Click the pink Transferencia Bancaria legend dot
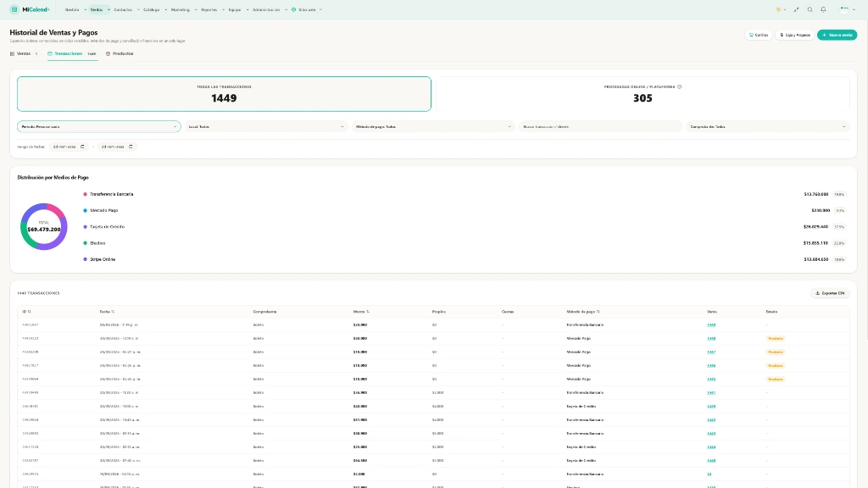 tap(86, 194)
